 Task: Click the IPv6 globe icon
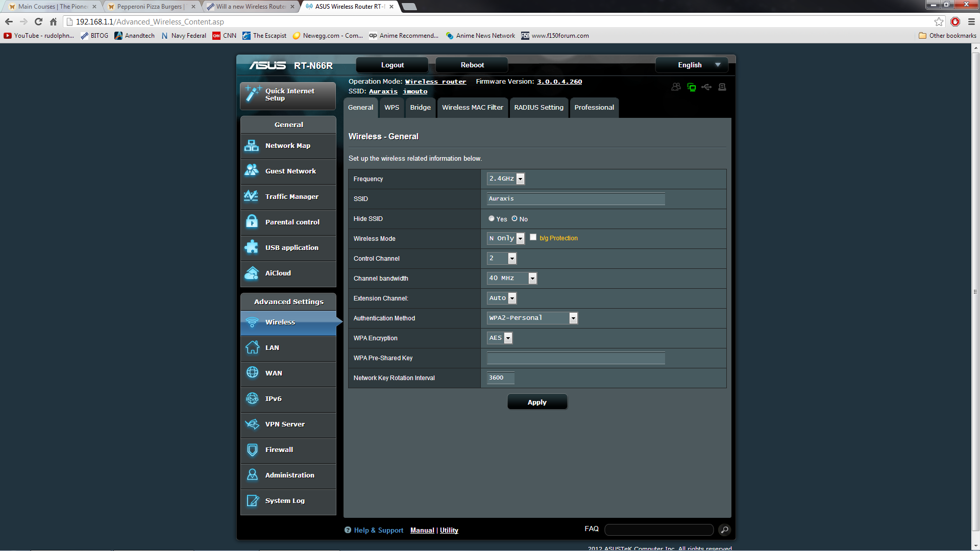[252, 398]
